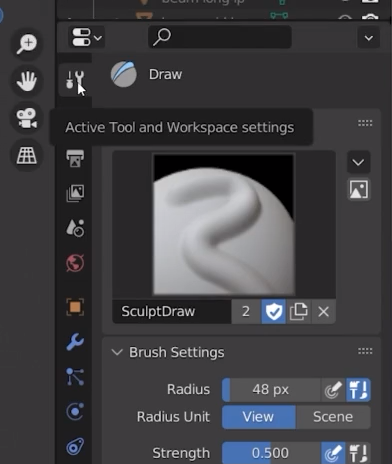The image size is (392, 464).
Task: Open the properties options dropdown arrow
Action: [368, 38]
